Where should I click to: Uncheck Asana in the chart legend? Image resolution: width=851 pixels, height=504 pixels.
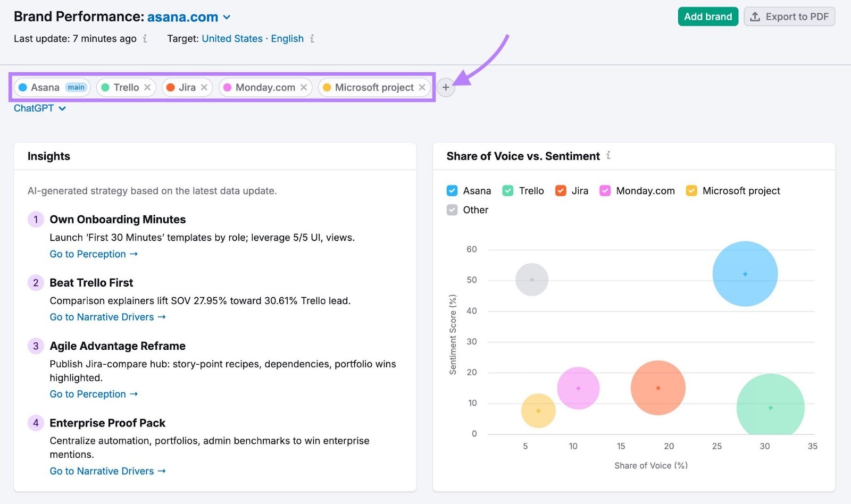pyautogui.click(x=452, y=190)
